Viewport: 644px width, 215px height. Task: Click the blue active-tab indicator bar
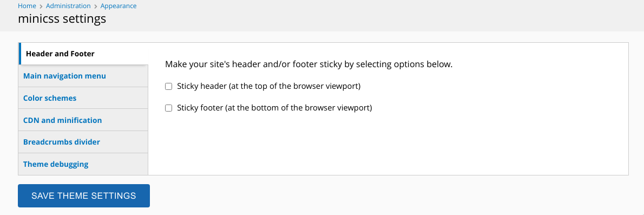pos(19,54)
